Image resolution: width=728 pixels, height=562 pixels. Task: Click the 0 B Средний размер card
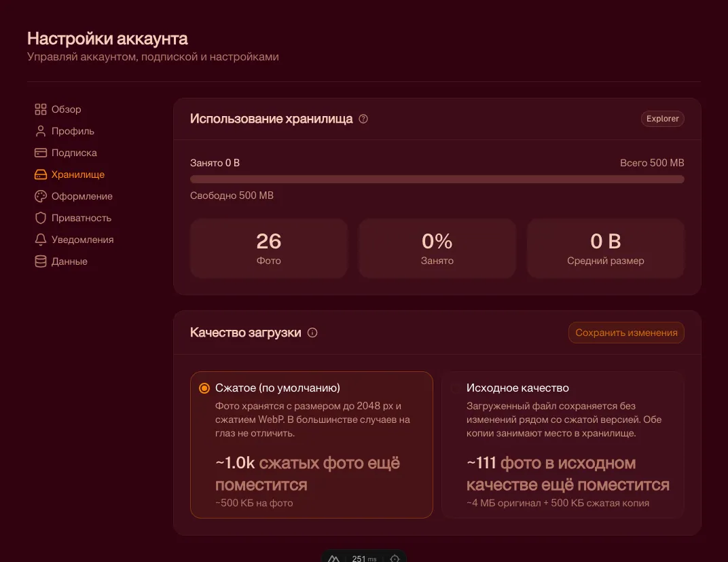[x=606, y=248]
